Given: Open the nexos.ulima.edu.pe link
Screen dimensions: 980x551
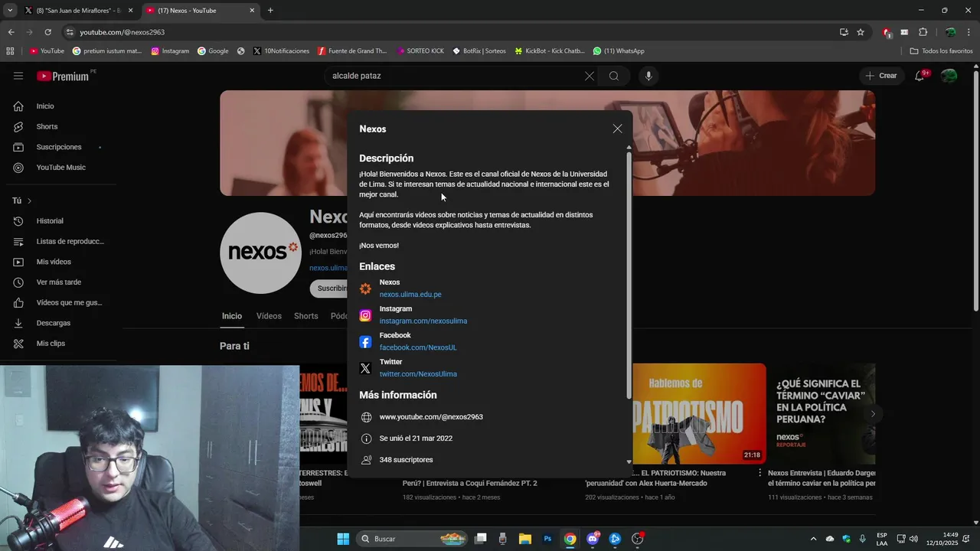Looking at the screenshot, I should click(410, 295).
